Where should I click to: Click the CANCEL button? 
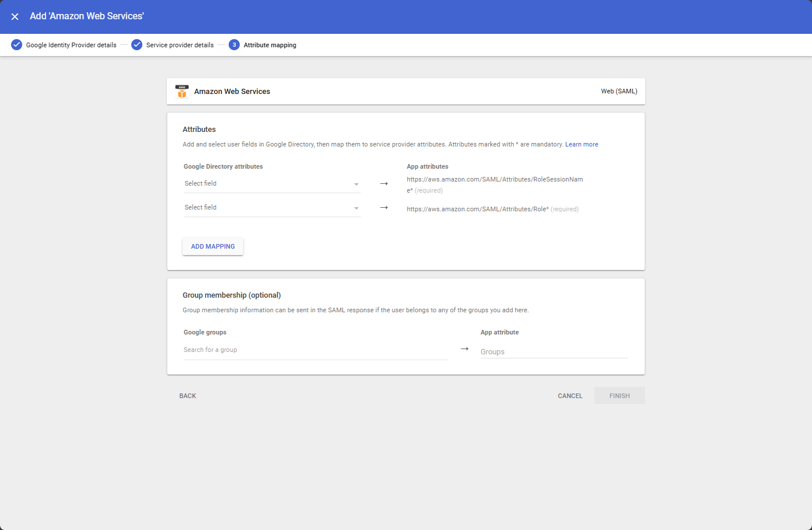pos(570,396)
